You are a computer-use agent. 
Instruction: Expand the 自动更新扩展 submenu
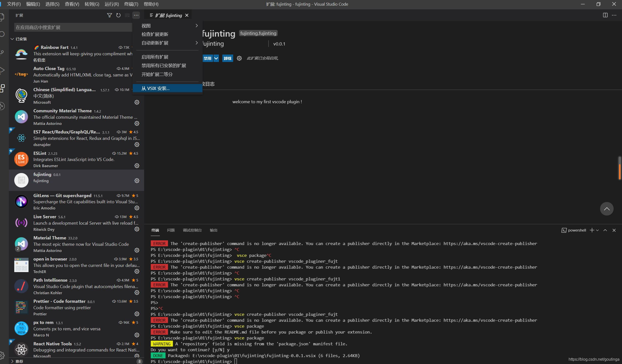click(x=167, y=43)
